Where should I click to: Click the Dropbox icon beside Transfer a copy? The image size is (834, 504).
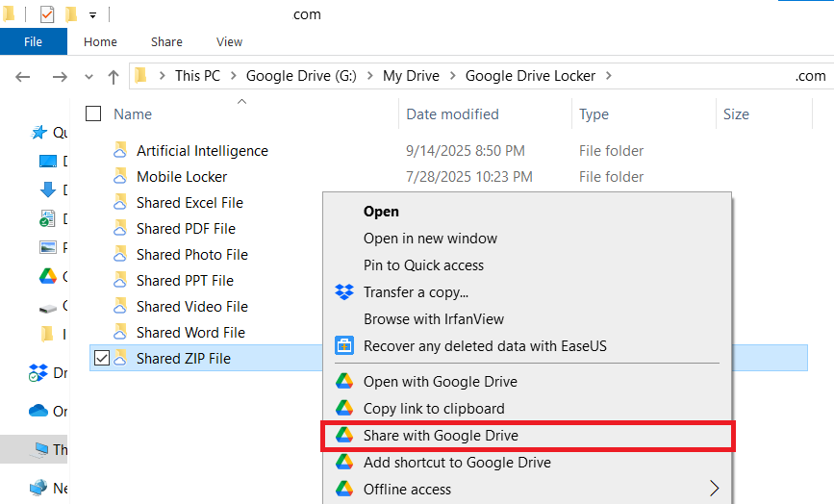point(344,292)
